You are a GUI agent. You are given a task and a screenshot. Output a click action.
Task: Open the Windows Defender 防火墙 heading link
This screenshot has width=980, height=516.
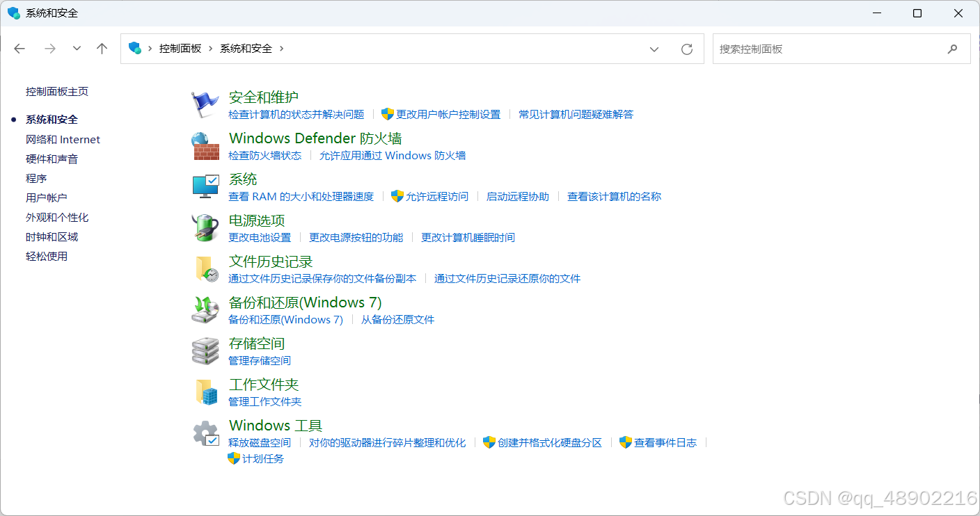(x=315, y=138)
